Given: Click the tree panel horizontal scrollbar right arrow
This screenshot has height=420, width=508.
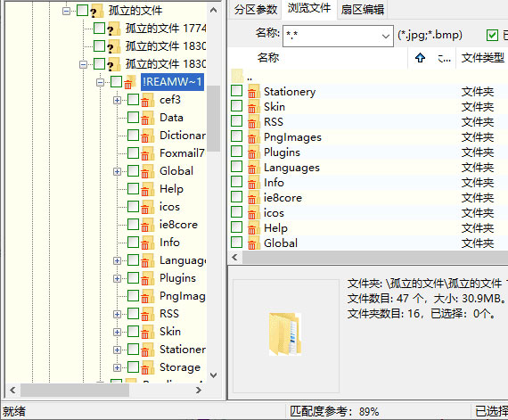Looking at the screenshot, I should coord(199,390).
